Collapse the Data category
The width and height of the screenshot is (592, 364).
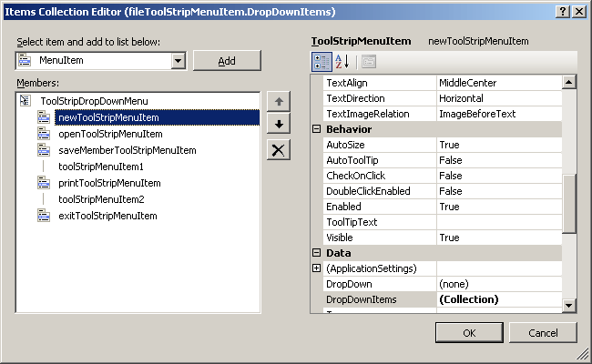pos(317,253)
